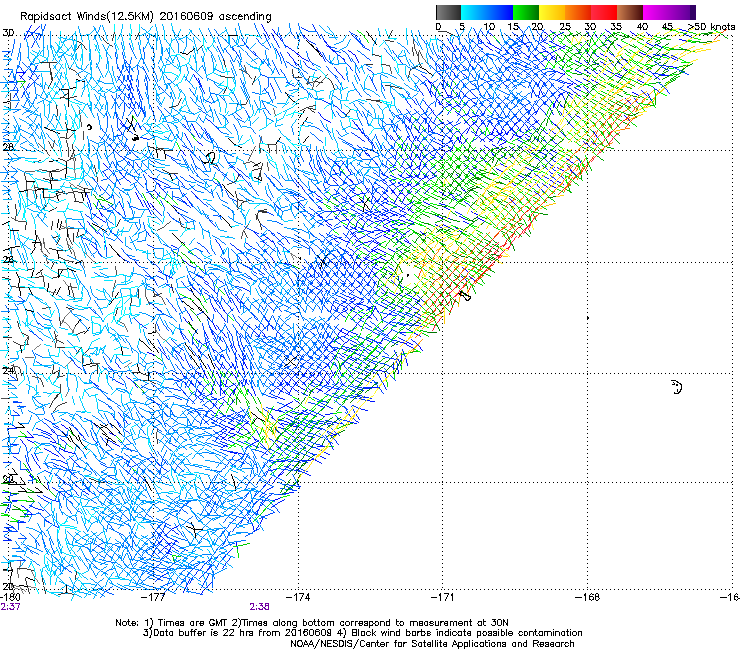Click the magenta 40-45 knots color segment
Screen dimensions: 740x650
656,12
